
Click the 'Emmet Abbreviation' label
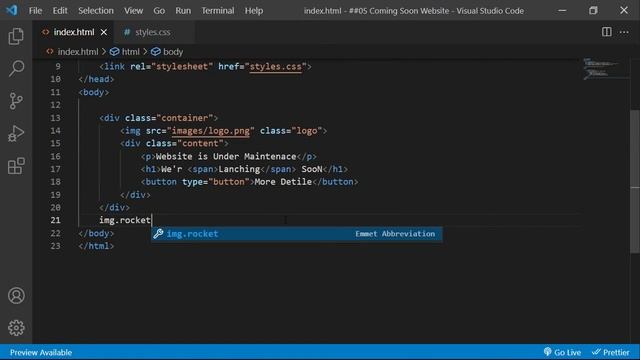point(395,234)
